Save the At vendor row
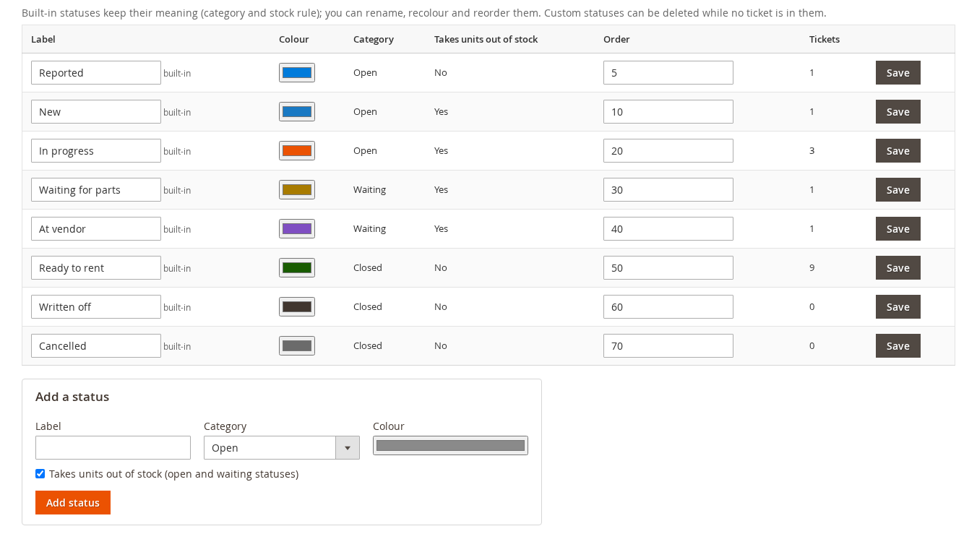977x560 pixels. tap(898, 229)
